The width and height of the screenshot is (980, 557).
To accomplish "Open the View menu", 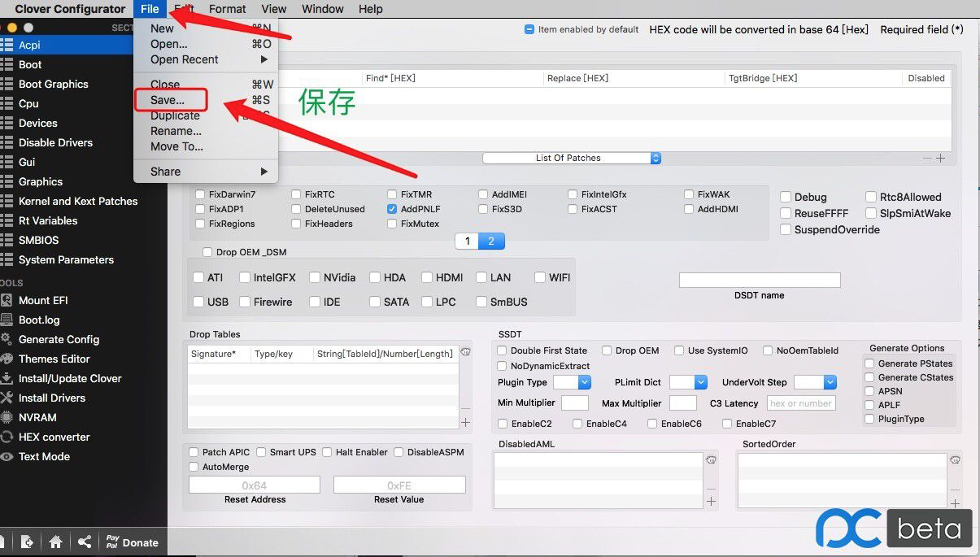I will click(x=273, y=9).
